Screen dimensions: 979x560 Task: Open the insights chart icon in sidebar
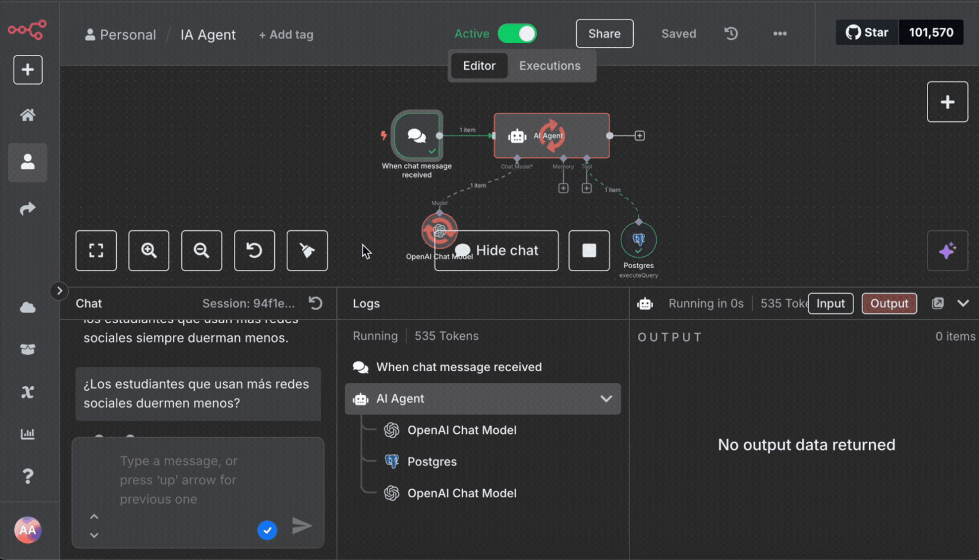pyautogui.click(x=28, y=434)
